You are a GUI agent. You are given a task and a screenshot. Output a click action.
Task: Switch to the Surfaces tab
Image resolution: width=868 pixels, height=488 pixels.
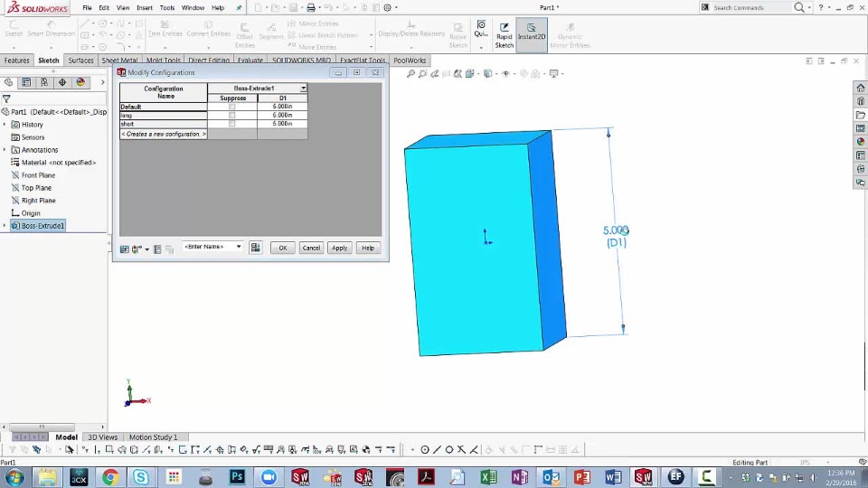(x=80, y=61)
